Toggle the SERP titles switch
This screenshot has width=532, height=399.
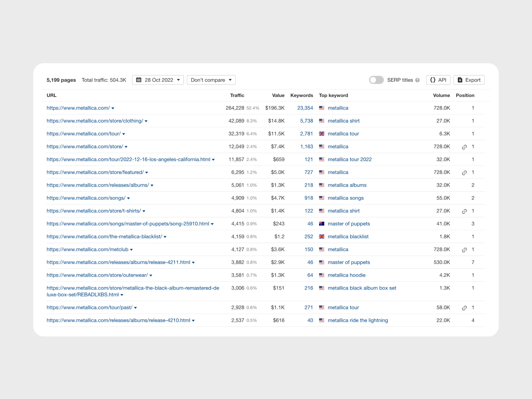(x=376, y=80)
